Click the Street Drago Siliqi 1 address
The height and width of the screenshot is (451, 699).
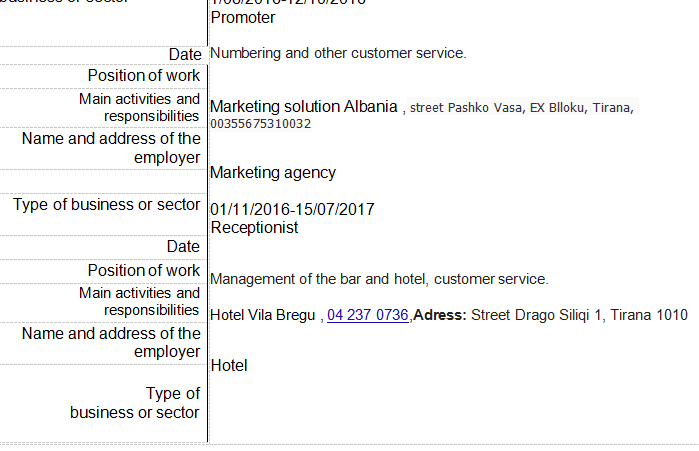(538, 315)
